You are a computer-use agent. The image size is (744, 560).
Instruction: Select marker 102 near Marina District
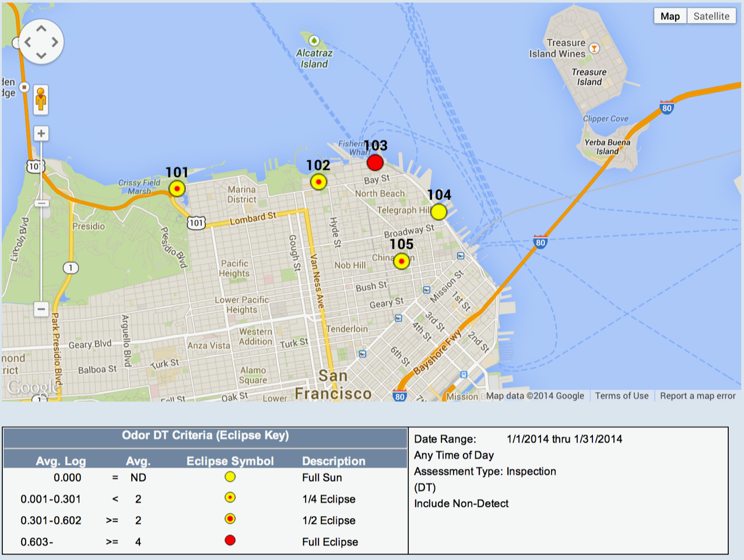[318, 182]
